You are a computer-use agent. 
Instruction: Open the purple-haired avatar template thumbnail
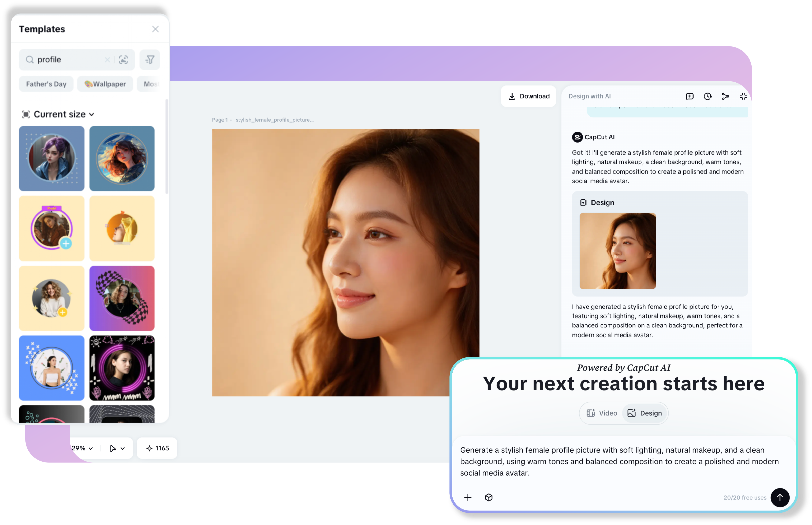[51, 159]
